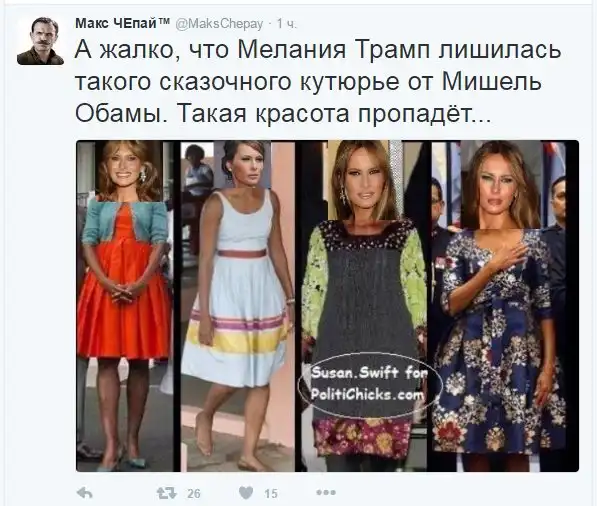Retweet this post using the retweet icon
597x506 pixels.
click(167, 493)
